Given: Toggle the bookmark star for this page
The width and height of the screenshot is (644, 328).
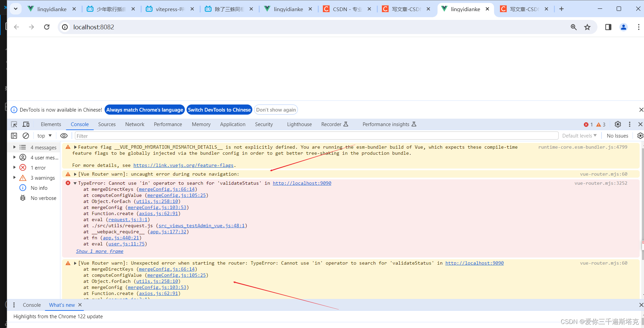Looking at the screenshot, I should pos(587,27).
